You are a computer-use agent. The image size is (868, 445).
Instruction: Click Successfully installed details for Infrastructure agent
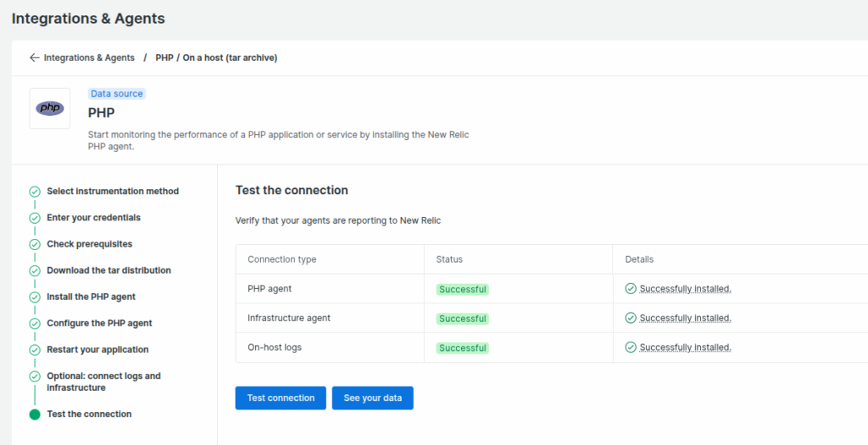(685, 318)
